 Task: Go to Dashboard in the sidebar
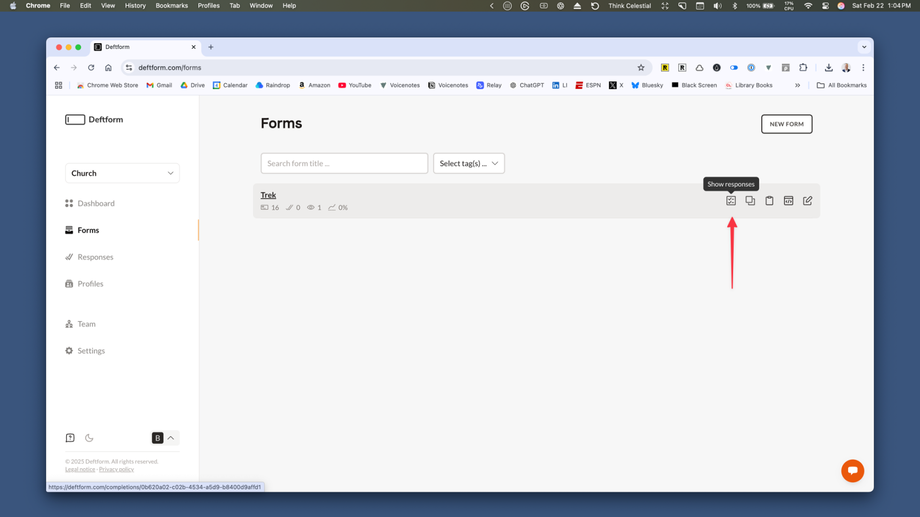click(x=90, y=203)
